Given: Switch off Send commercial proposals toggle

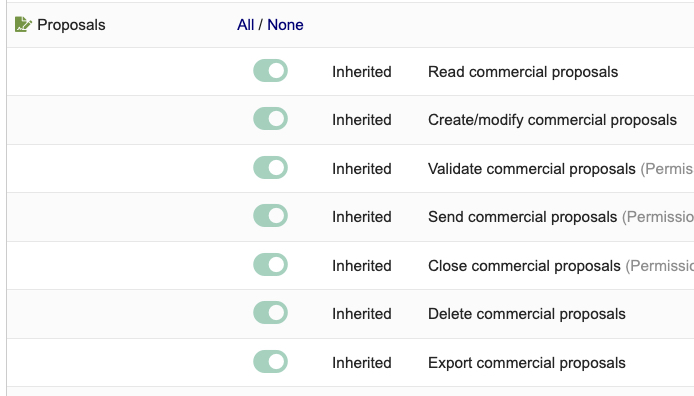Looking at the screenshot, I should (270, 216).
